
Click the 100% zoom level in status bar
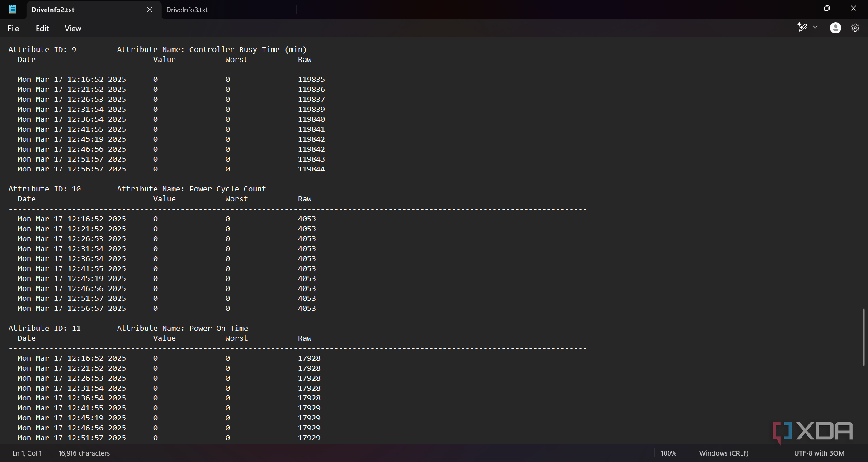pos(668,453)
